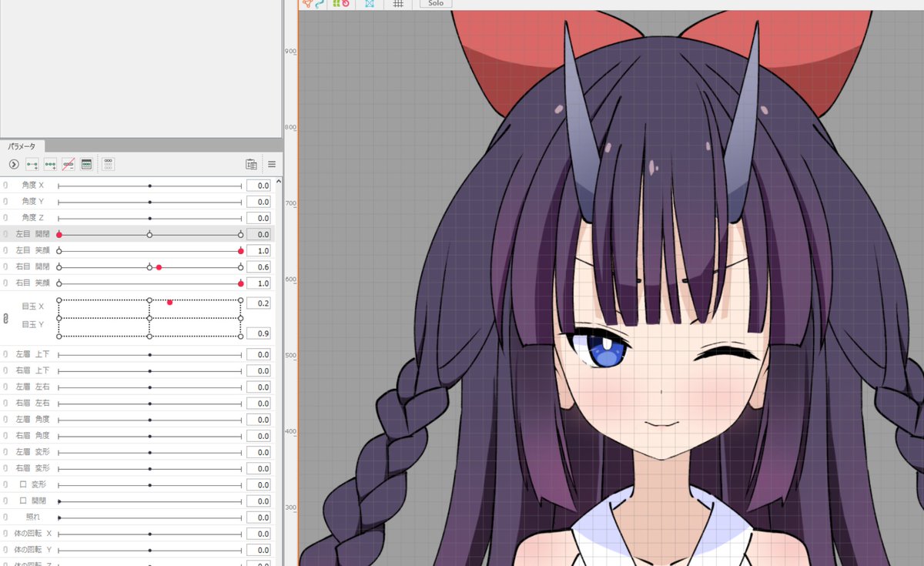Click the 角度 Z slider track
Screen dimensions: 924x566
pyautogui.click(x=149, y=218)
